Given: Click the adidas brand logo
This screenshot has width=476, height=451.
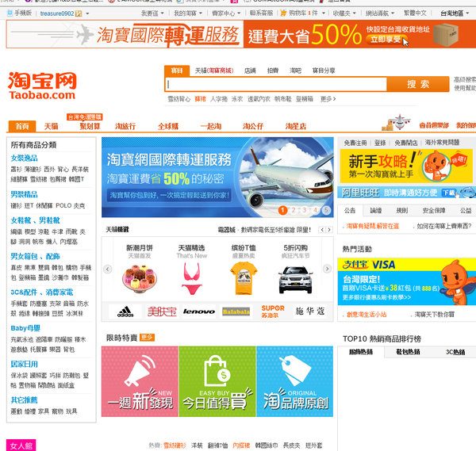Looking at the screenshot, I should pyautogui.click(x=125, y=311).
